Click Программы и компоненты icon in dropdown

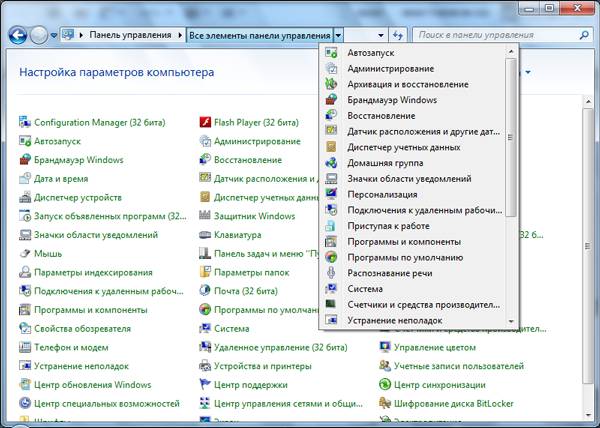click(331, 241)
